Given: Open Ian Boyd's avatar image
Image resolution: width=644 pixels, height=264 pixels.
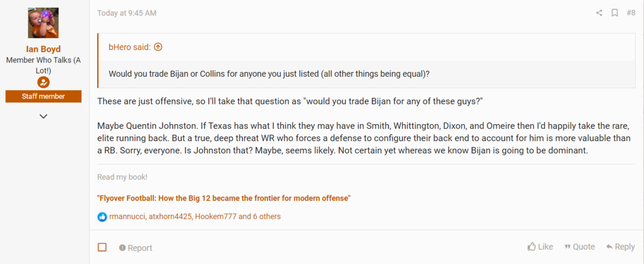Looking at the screenshot, I should coord(43,23).
